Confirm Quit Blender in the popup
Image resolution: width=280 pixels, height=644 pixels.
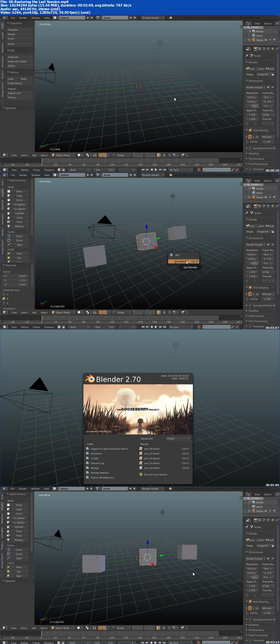pos(184,261)
